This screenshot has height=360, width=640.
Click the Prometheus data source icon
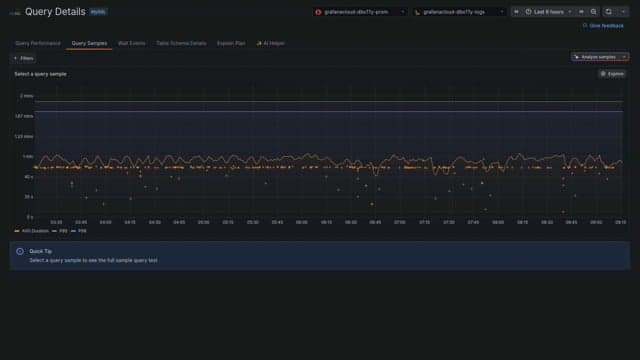pyautogui.click(x=318, y=12)
